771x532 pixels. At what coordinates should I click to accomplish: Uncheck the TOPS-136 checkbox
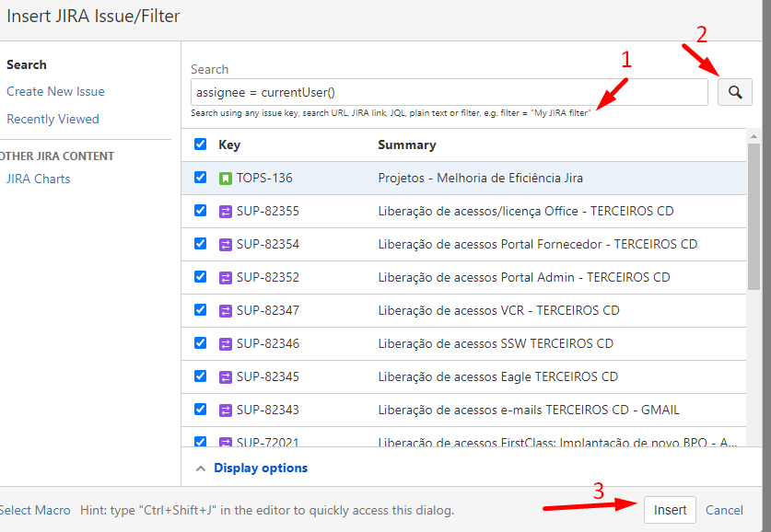point(200,177)
